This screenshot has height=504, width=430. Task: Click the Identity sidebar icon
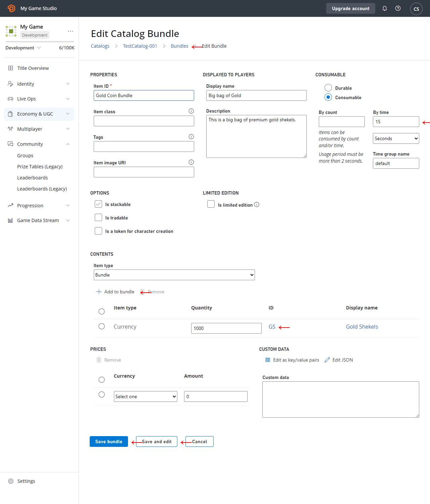pyautogui.click(x=10, y=84)
